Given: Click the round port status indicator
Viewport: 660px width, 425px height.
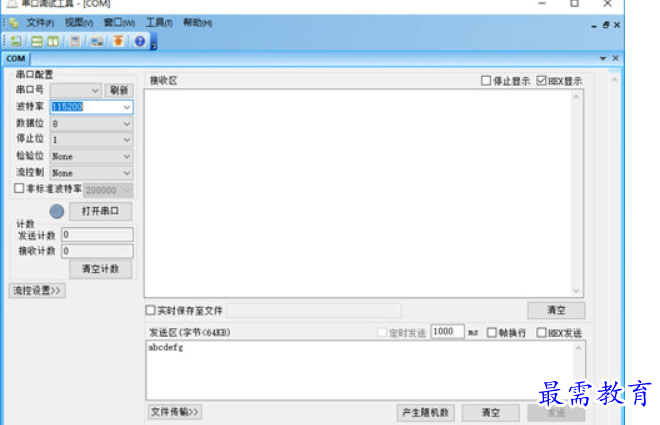Looking at the screenshot, I should (x=57, y=211).
